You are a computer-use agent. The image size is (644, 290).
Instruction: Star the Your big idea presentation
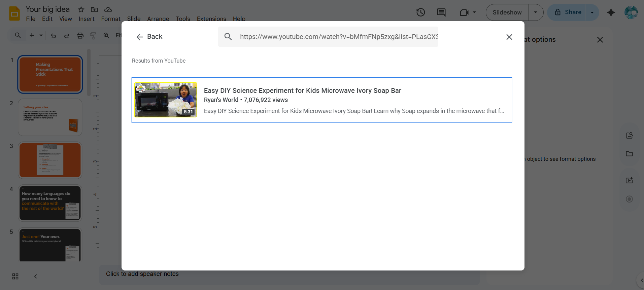point(81,9)
